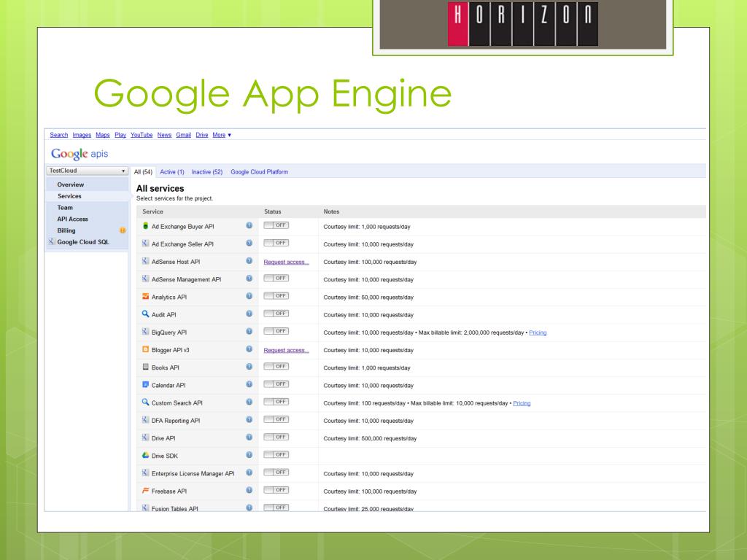Open help for AdSense Management API

tap(249, 278)
